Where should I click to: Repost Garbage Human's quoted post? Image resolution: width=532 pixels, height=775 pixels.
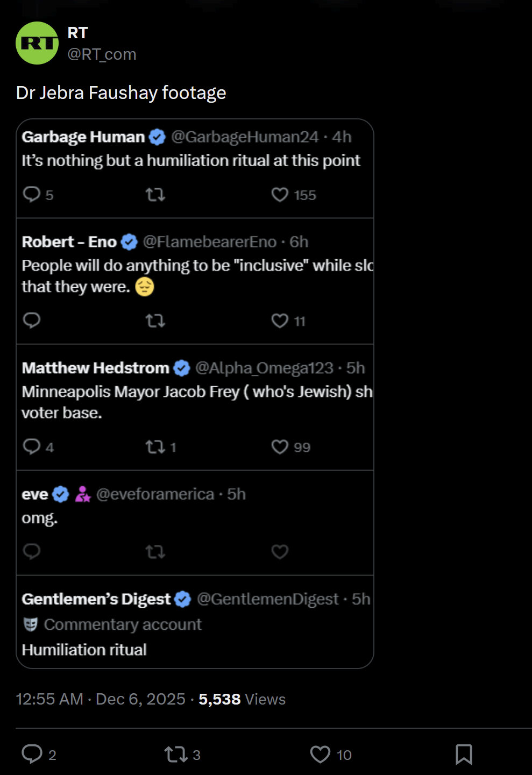(155, 194)
